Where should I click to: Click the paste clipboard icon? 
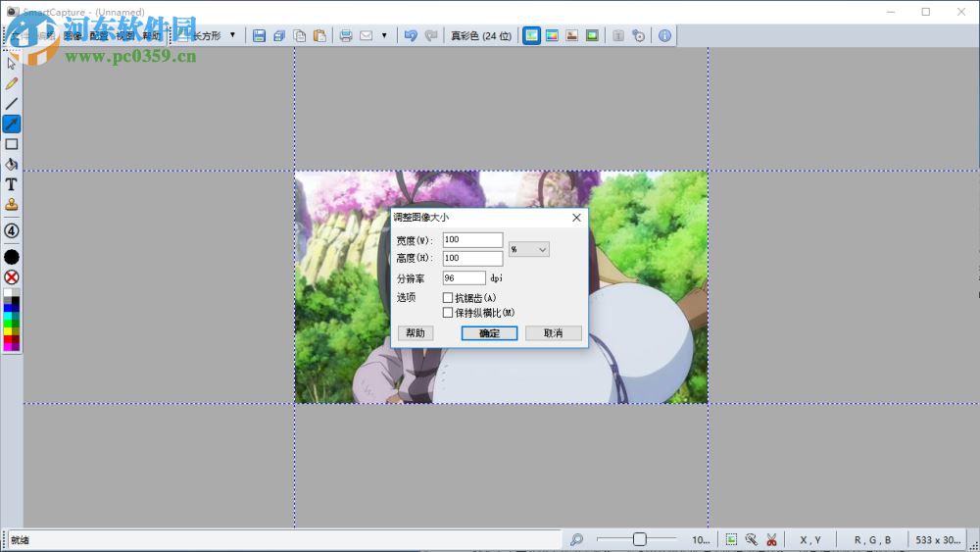pyautogui.click(x=319, y=35)
